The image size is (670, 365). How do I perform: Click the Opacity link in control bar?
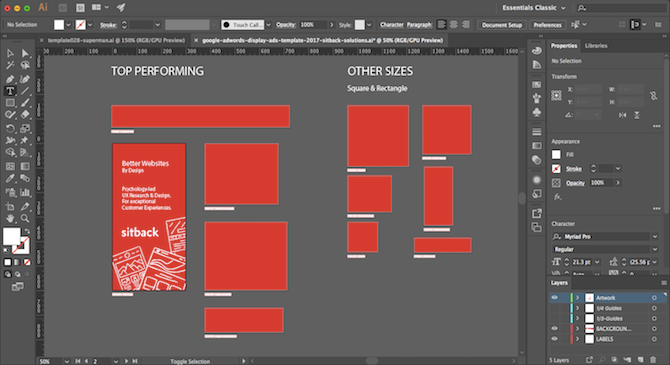(x=285, y=25)
